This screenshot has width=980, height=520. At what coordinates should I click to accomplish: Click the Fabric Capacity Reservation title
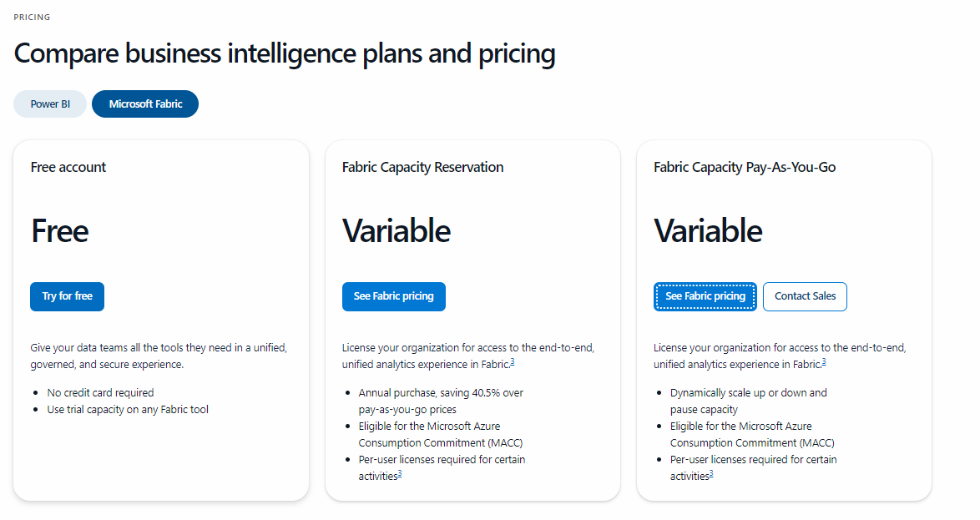pos(422,167)
